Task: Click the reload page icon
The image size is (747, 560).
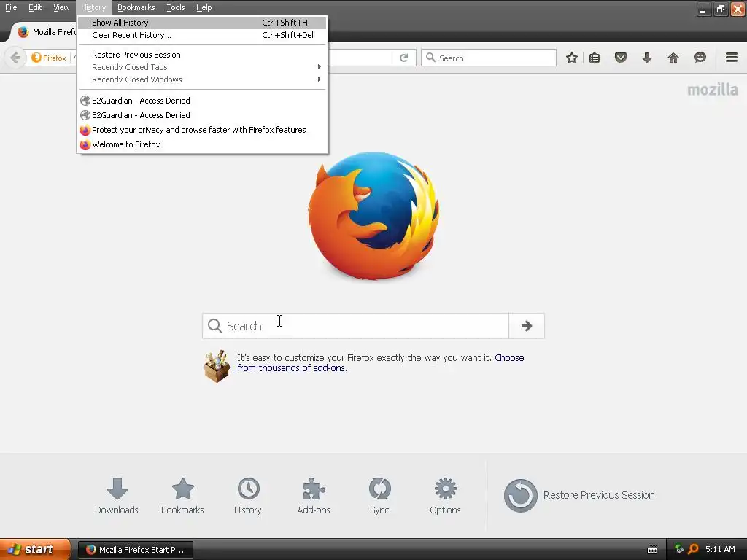Action: [x=403, y=58]
